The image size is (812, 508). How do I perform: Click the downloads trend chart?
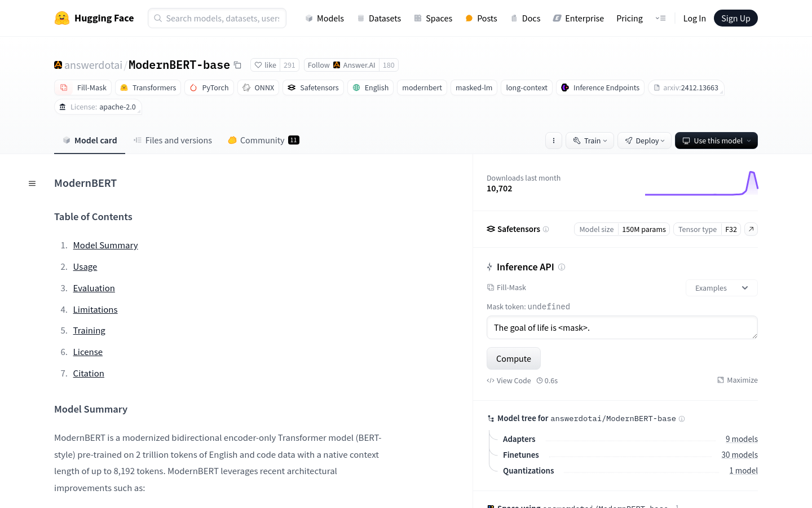pos(701,183)
